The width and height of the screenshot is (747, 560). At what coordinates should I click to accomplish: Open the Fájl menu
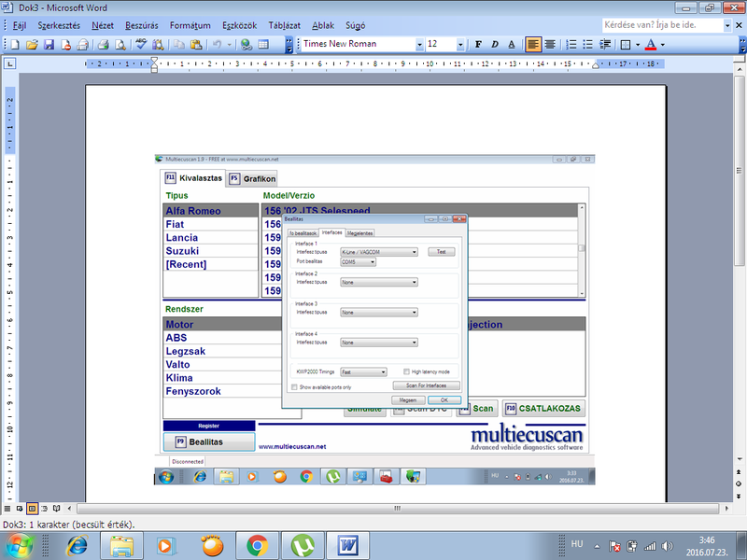click(19, 26)
